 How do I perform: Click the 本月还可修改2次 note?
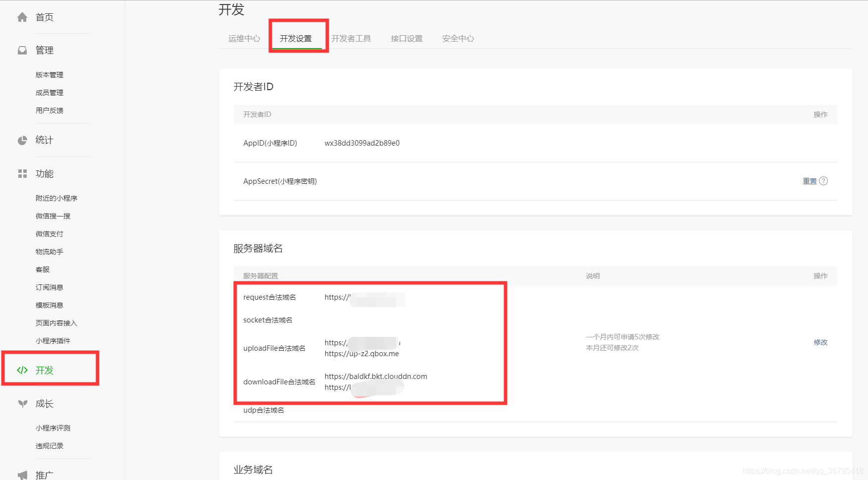coord(613,348)
